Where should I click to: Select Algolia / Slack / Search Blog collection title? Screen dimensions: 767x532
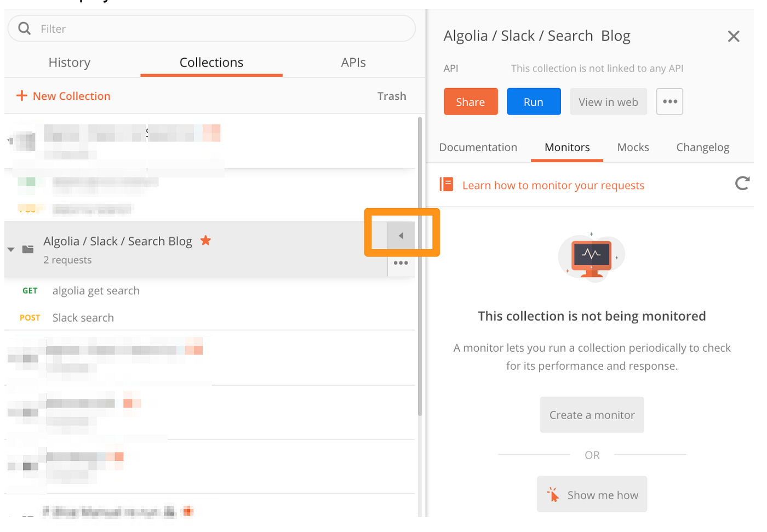(118, 241)
